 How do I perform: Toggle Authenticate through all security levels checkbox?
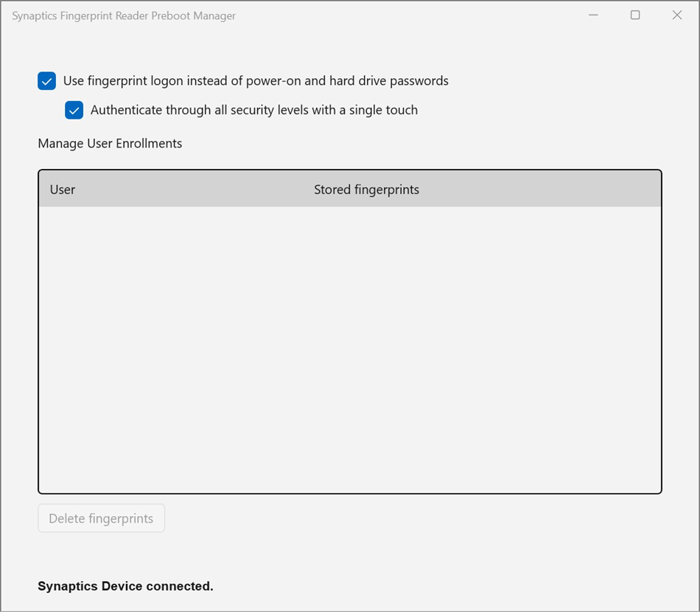tap(74, 110)
